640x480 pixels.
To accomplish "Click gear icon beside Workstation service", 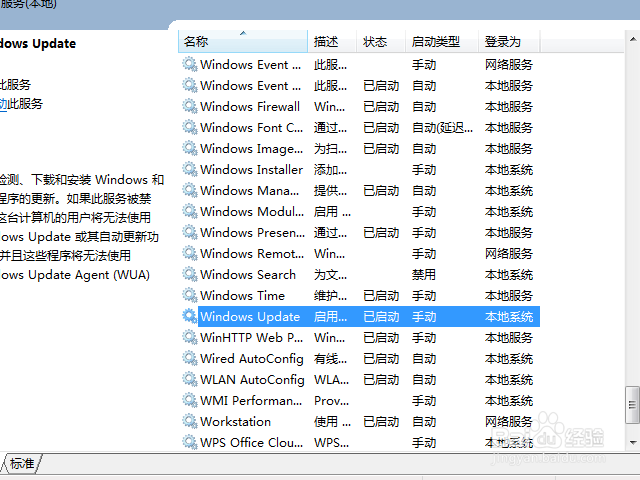I will coord(190,422).
